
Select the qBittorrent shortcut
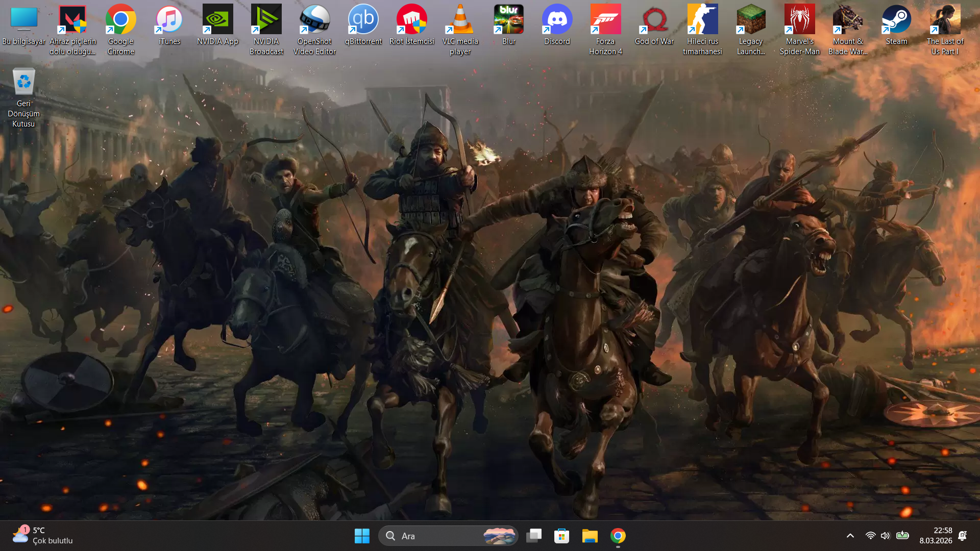(363, 26)
